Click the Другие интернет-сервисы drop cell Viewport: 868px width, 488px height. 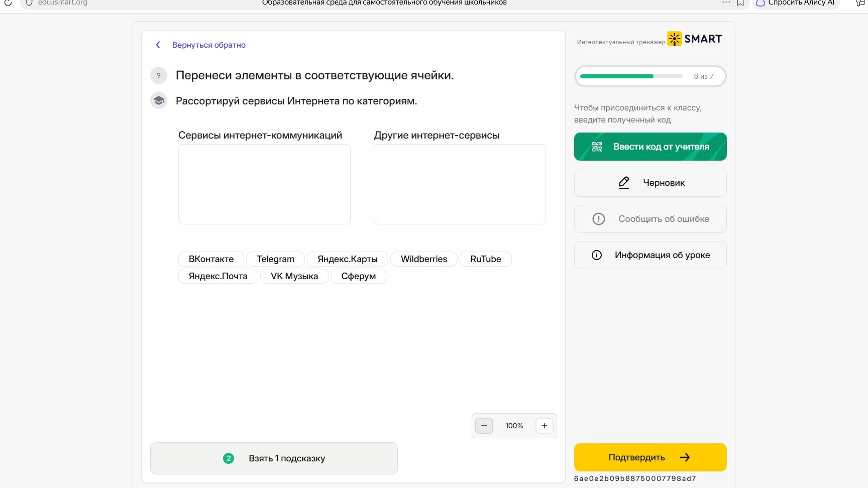(460, 184)
